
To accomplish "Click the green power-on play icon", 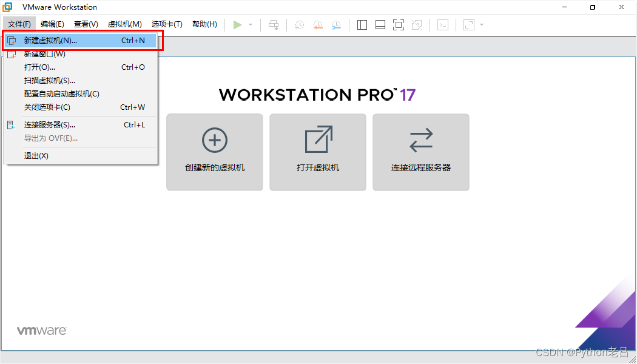I will point(238,25).
